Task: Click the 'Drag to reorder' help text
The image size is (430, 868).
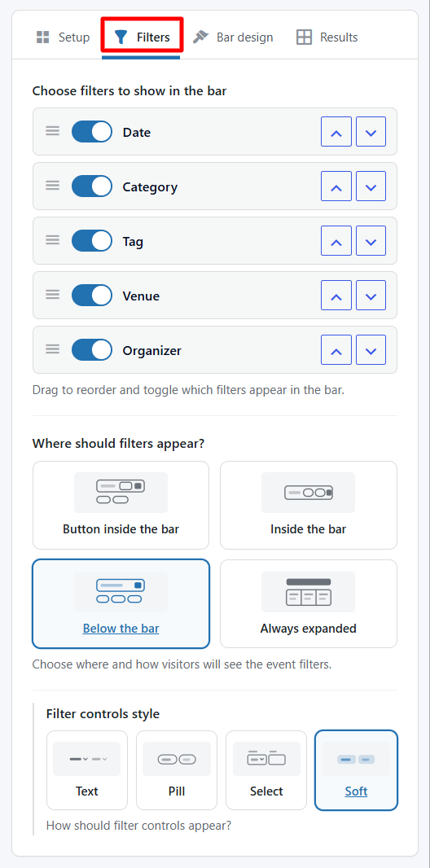Action: [x=188, y=390]
